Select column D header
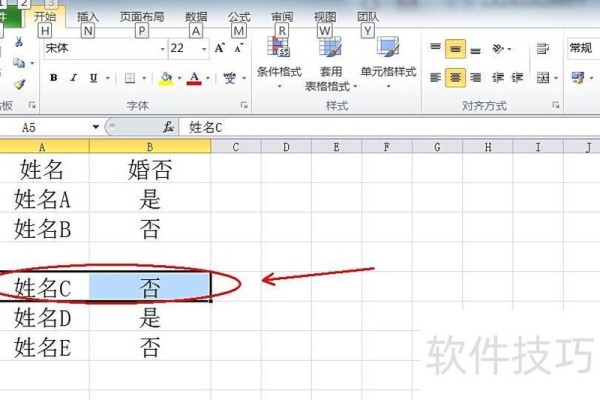Image resolution: width=600 pixels, height=400 pixels. (x=286, y=147)
